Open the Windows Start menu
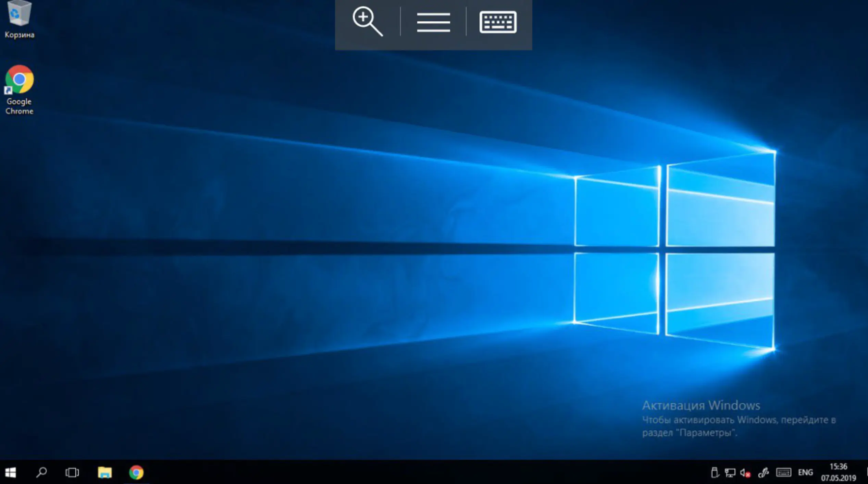Screen dimensions: 868x484 click(x=11, y=472)
